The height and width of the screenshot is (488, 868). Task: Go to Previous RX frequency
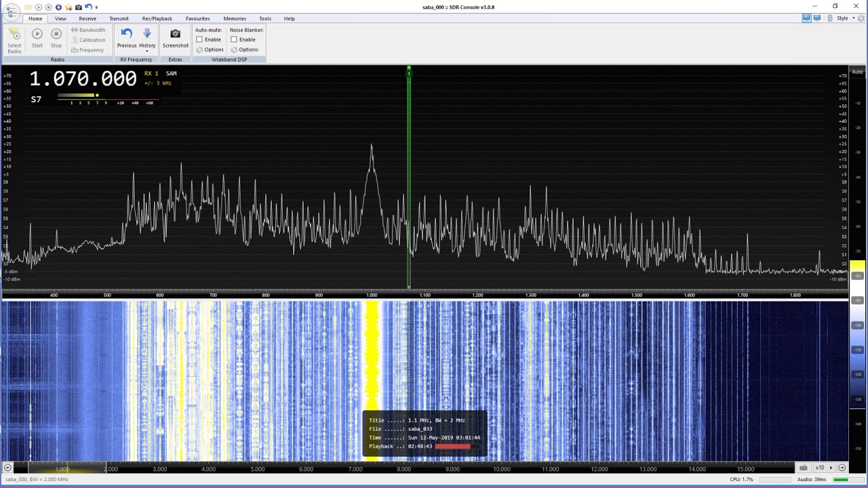127,38
